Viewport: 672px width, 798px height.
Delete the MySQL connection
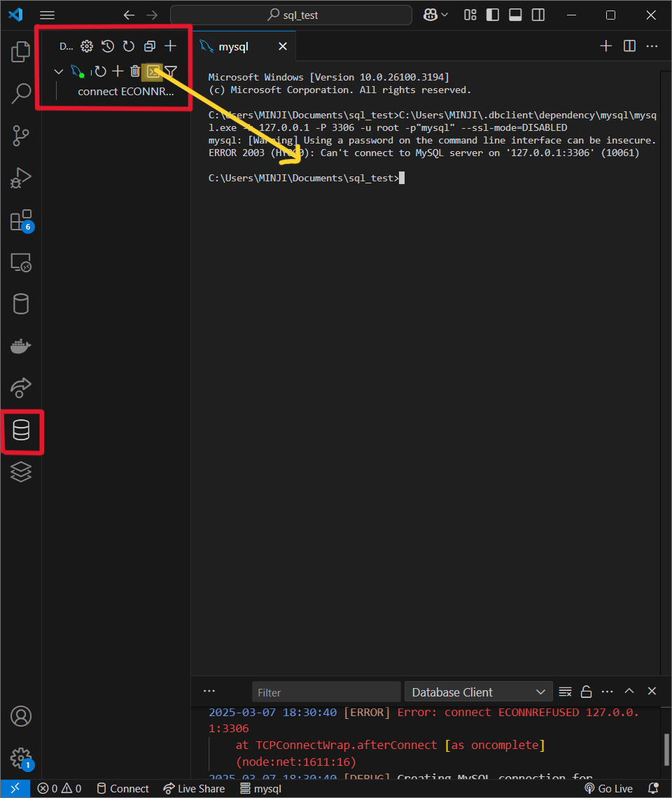tap(135, 71)
